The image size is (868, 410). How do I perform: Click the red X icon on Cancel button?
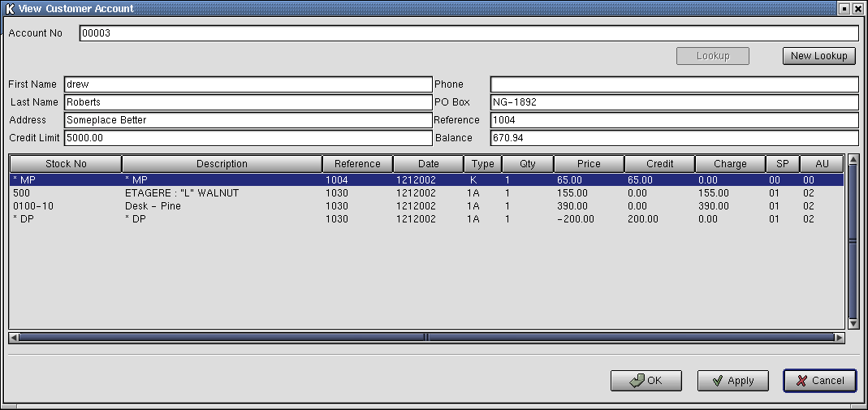[x=801, y=381]
